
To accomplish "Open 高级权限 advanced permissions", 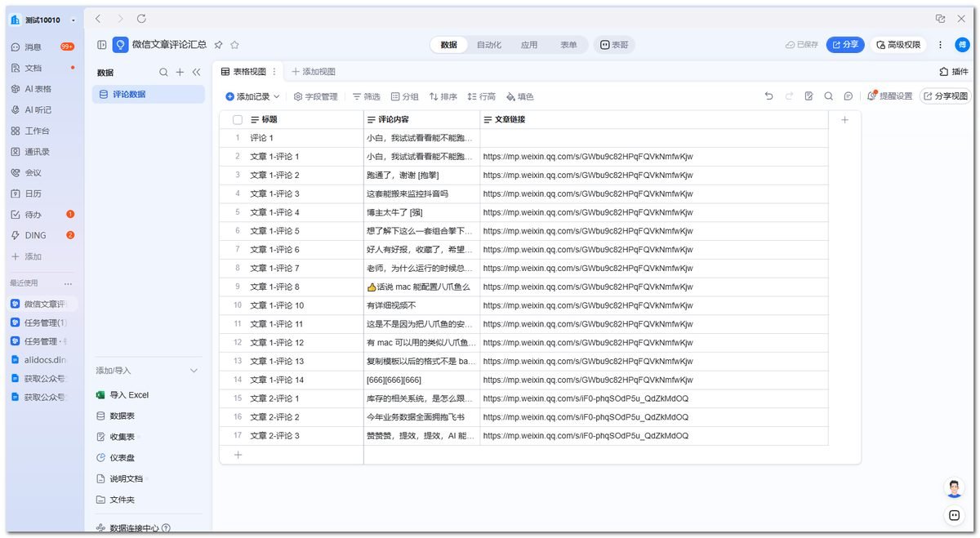I will [x=898, y=45].
